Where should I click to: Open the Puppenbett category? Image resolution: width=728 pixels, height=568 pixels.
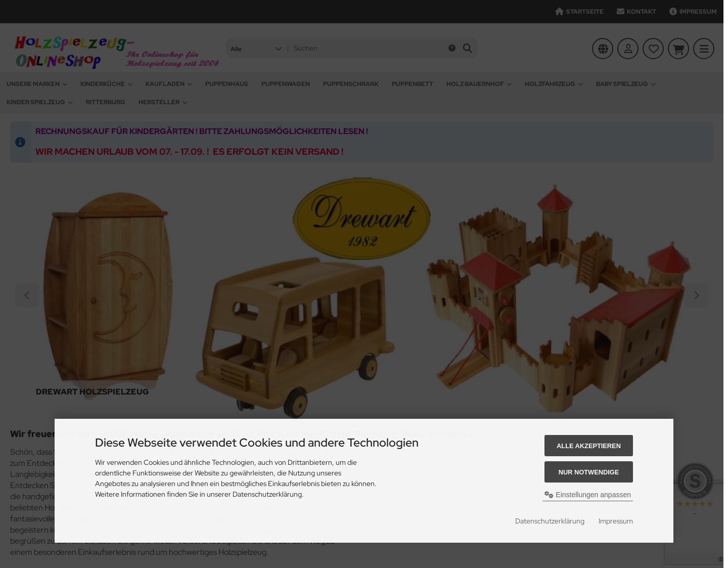point(413,84)
